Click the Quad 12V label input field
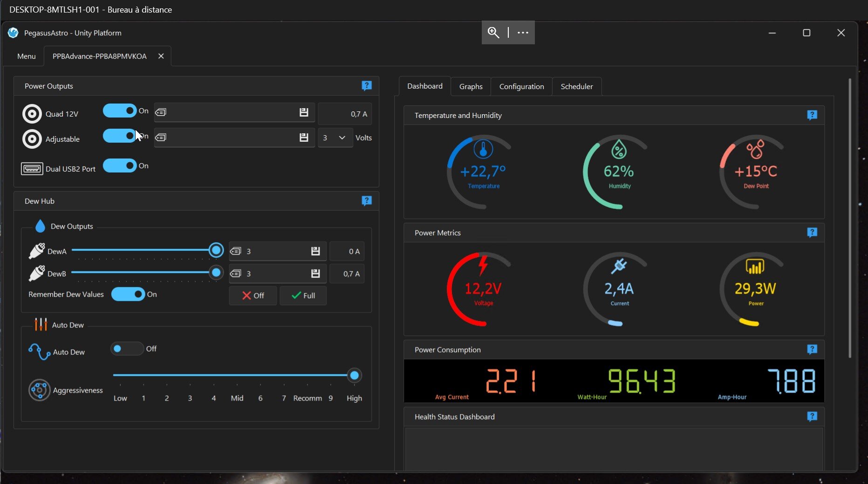This screenshot has width=868, height=484. point(234,112)
